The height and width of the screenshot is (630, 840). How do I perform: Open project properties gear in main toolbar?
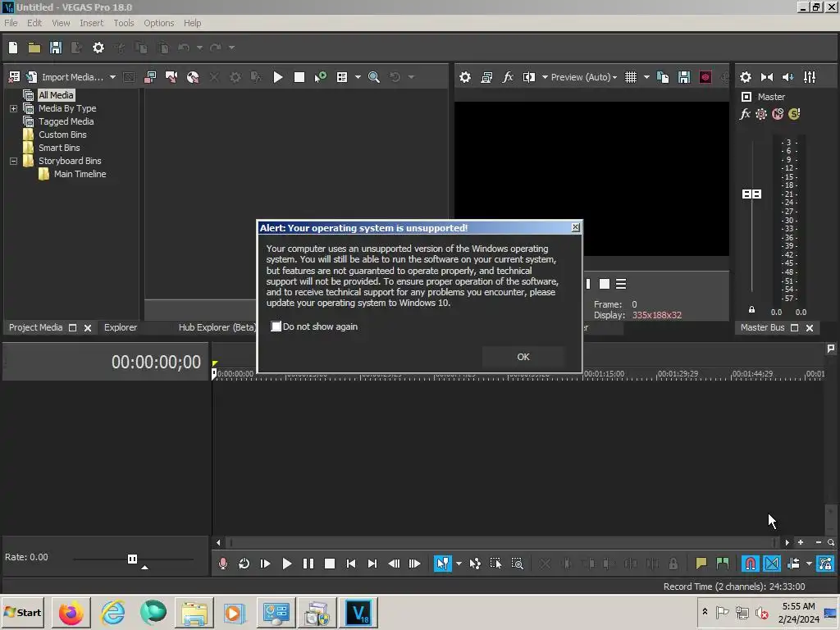point(98,48)
